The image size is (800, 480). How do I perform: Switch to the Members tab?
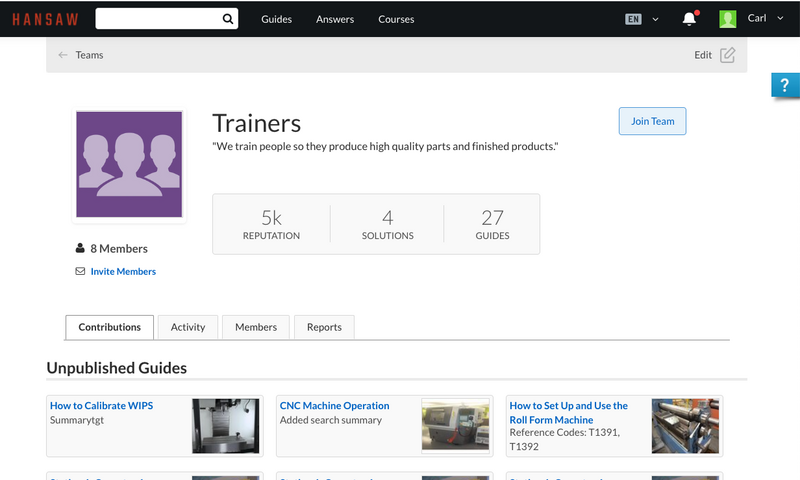(x=256, y=327)
